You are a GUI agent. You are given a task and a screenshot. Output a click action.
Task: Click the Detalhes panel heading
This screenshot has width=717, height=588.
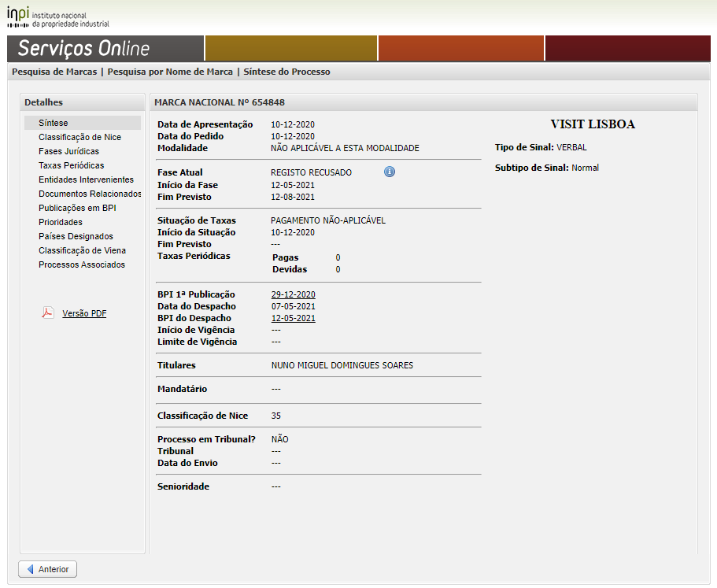coord(43,102)
